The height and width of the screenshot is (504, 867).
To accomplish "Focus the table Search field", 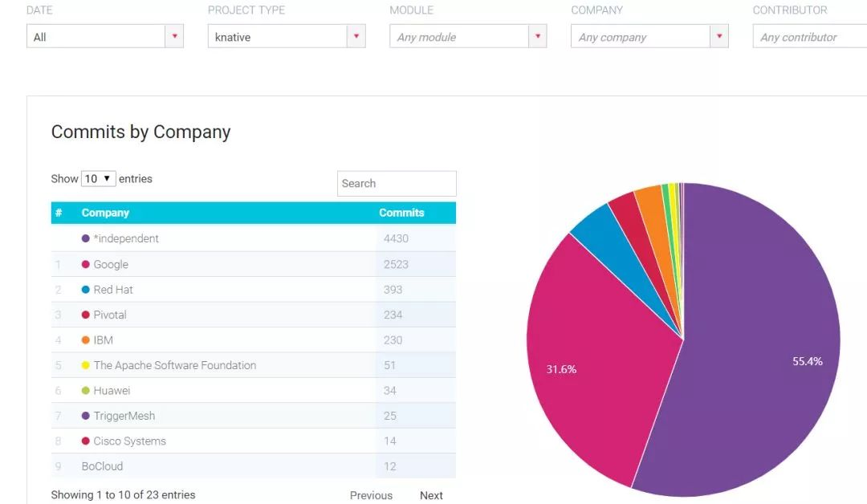I will pyautogui.click(x=397, y=184).
